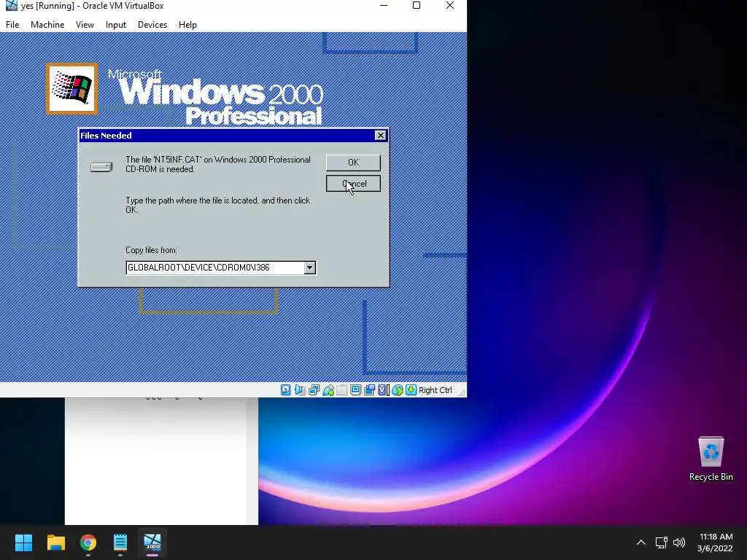This screenshot has height=560, width=747.
Task: Close the VirtualBox VM window
Action: coord(449,6)
